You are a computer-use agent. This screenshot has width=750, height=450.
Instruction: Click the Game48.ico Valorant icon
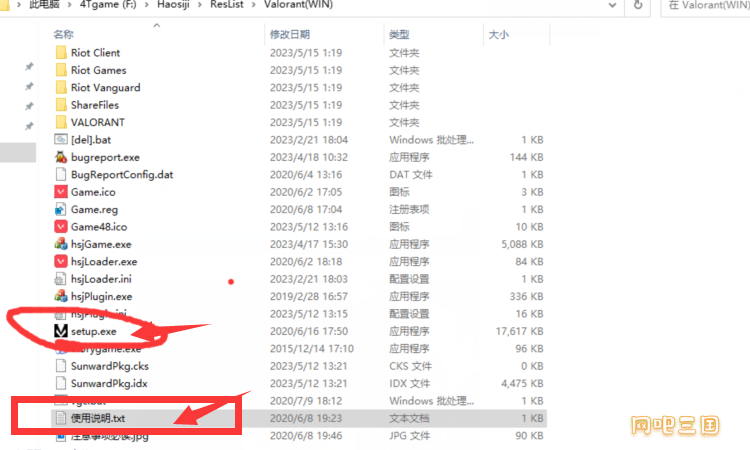pyautogui.click(x=61, y=227)
